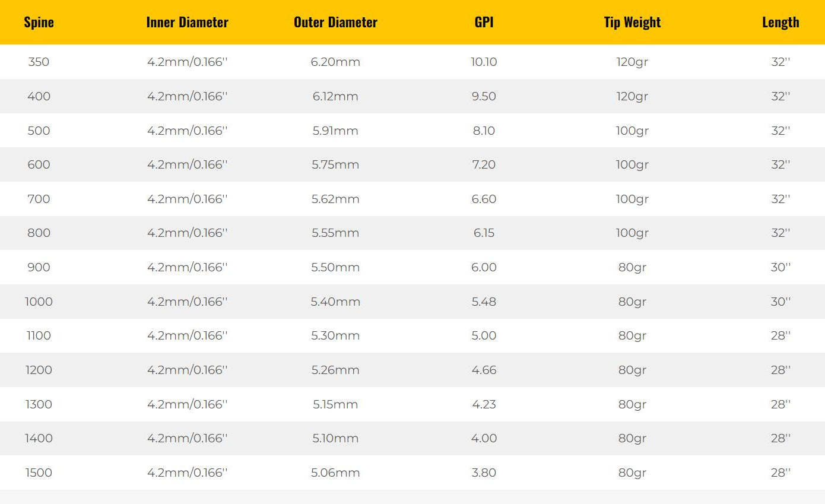
Task: Select GPI value 4.66
Action: click(x=484, y=370)
